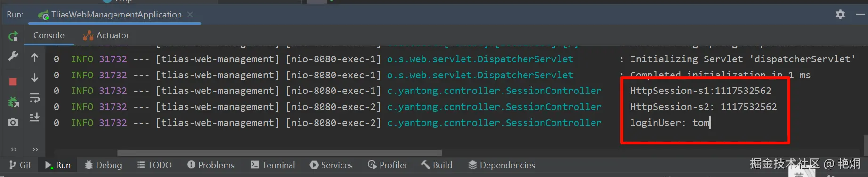This screenshot has height=177, width=868.
Task: Open the Debug tool window
Action: coord(103,165)
